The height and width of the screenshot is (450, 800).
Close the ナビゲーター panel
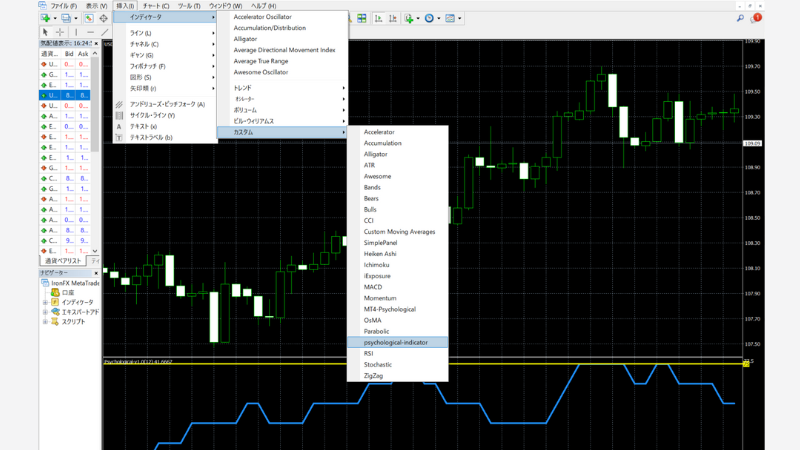pyautogui.click(x=96, y=273)
